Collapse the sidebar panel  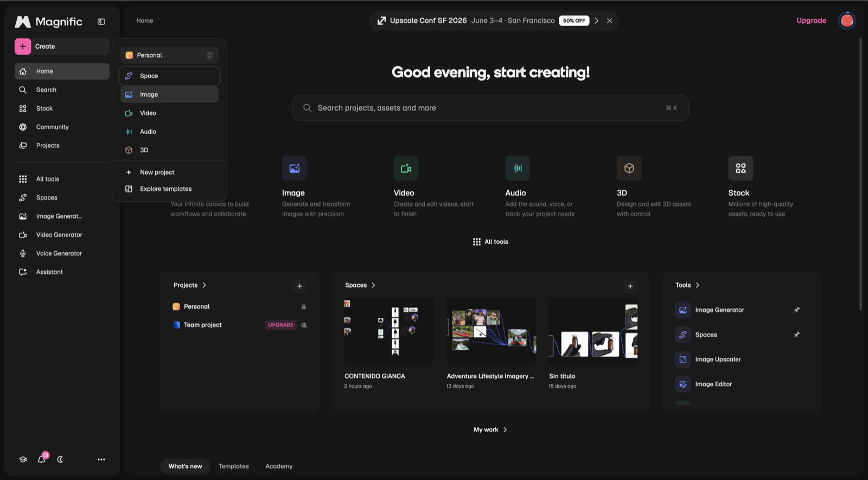click(x=101, y=22)
